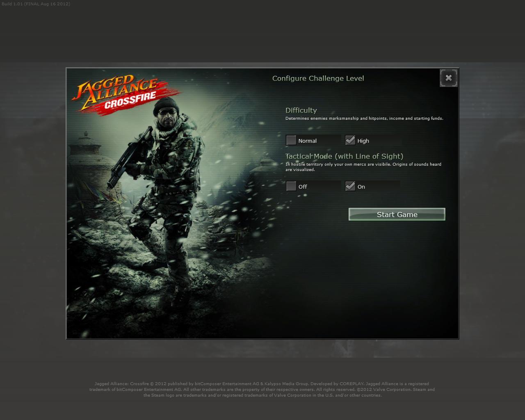The width and height of the screenshot is (525, 420).
Task: Click the 'Difficulty' heading
Action: coord(301,110)
